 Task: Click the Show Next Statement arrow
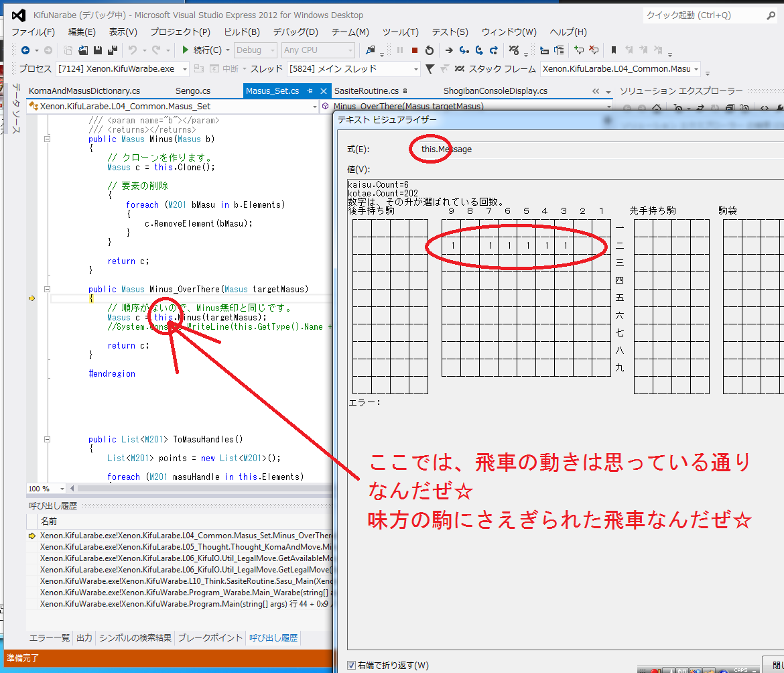[x=449, y=50]
